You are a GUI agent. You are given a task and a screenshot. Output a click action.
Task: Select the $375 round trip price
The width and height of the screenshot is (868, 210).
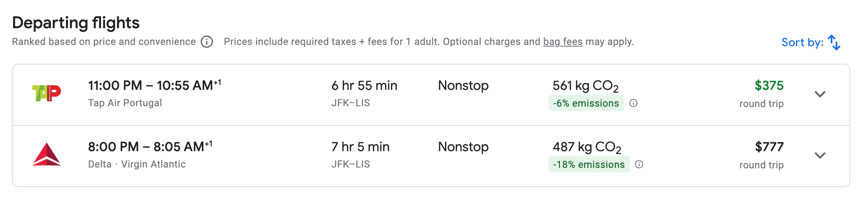click(x=769, y=85)
